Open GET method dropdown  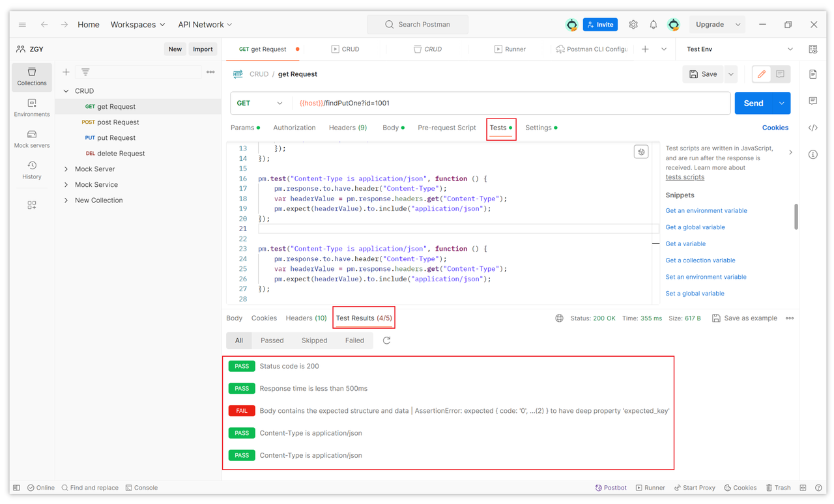pyautogui.click(x=260, y=103)
